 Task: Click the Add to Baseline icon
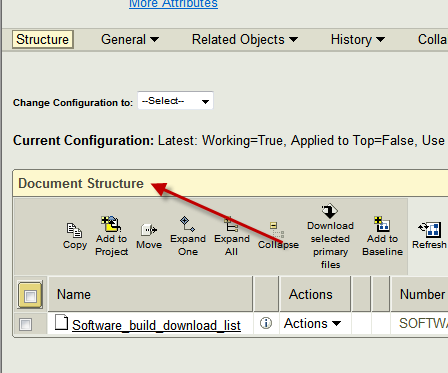(x=382, y=224)
